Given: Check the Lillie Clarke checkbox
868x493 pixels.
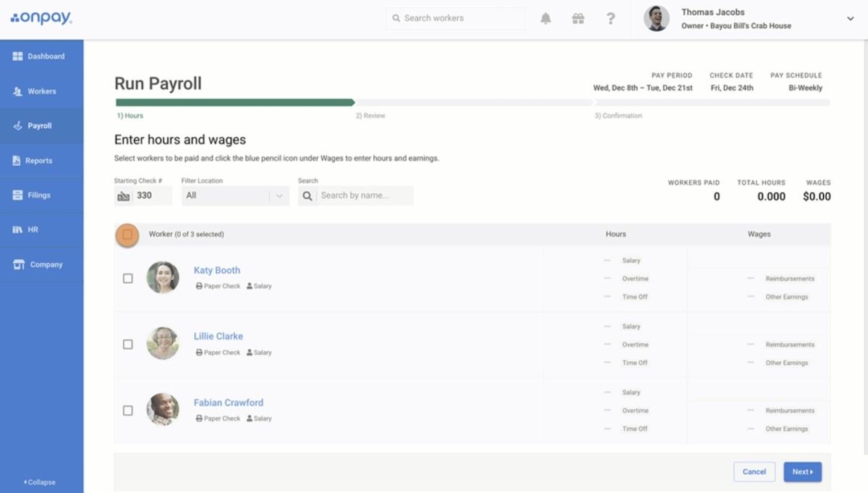Looking at the screenshot, I should tap(128, 345).
